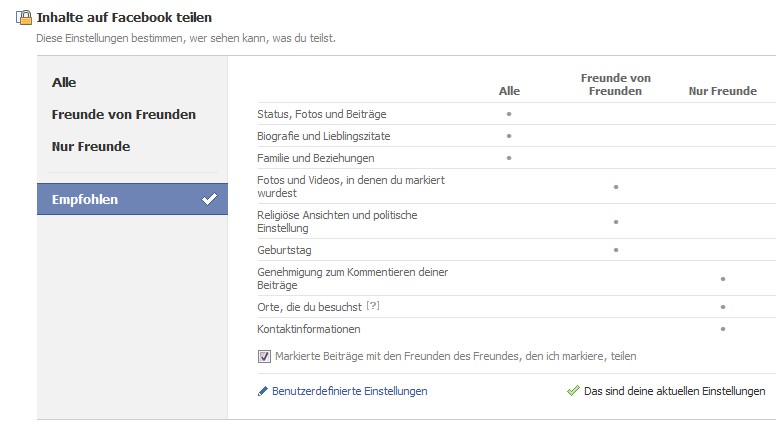
Task: Click the Nur Freunde dot for Kontaktinformationen
Action: pyautogui.click(x=722, y=329)
